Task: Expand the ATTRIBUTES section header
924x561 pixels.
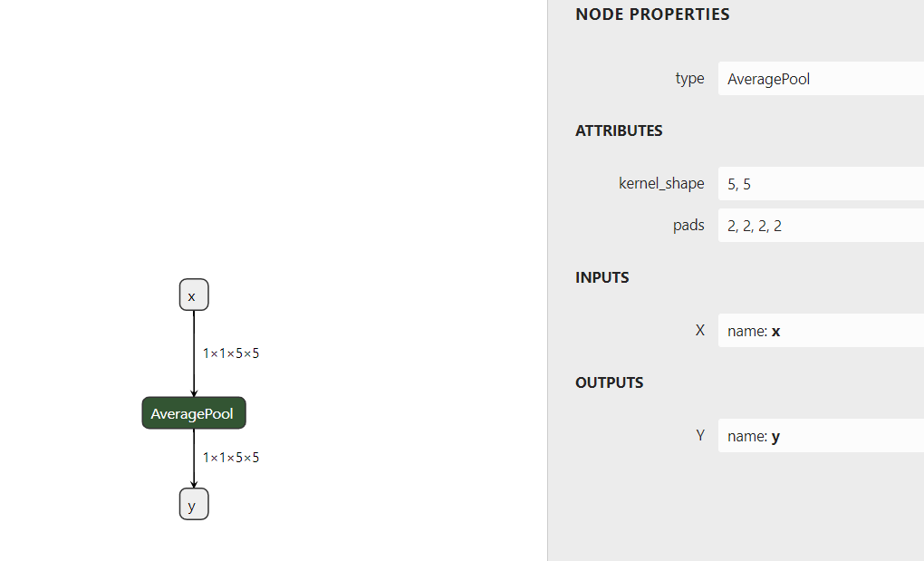Action: tap(619, 131)
